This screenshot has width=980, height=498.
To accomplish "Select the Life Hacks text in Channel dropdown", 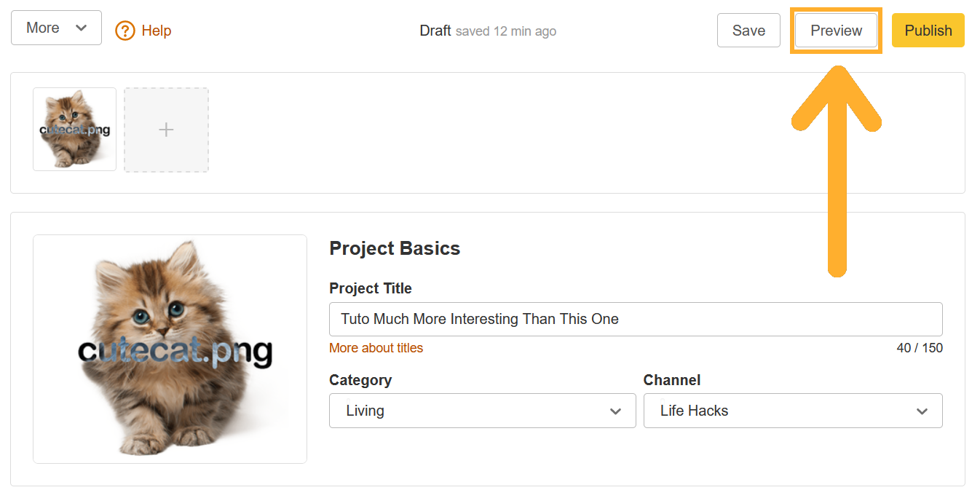I will (x=694, y=411).
